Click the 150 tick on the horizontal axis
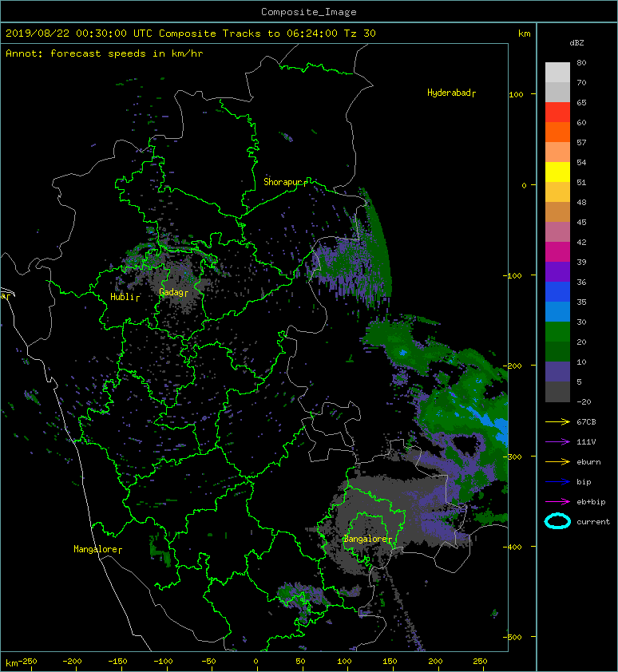This screenshot has width=618, height=672. [x=389, y=662]
